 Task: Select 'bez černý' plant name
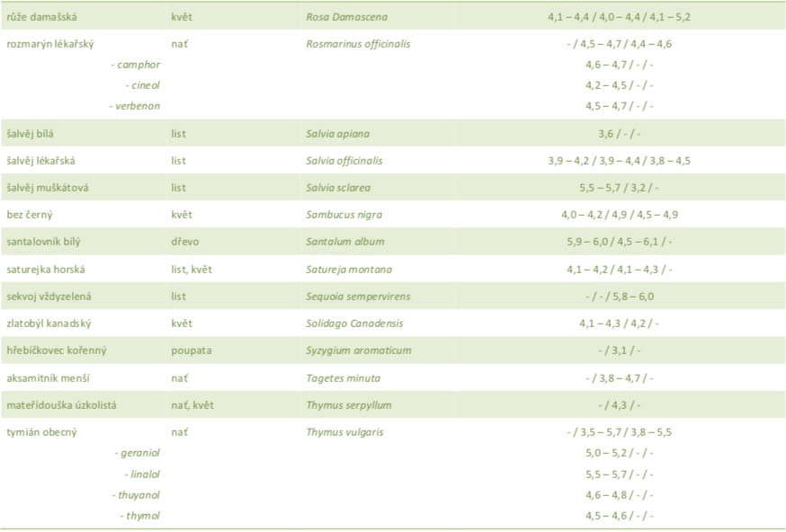pyautogui.click(x=29, y=216)
